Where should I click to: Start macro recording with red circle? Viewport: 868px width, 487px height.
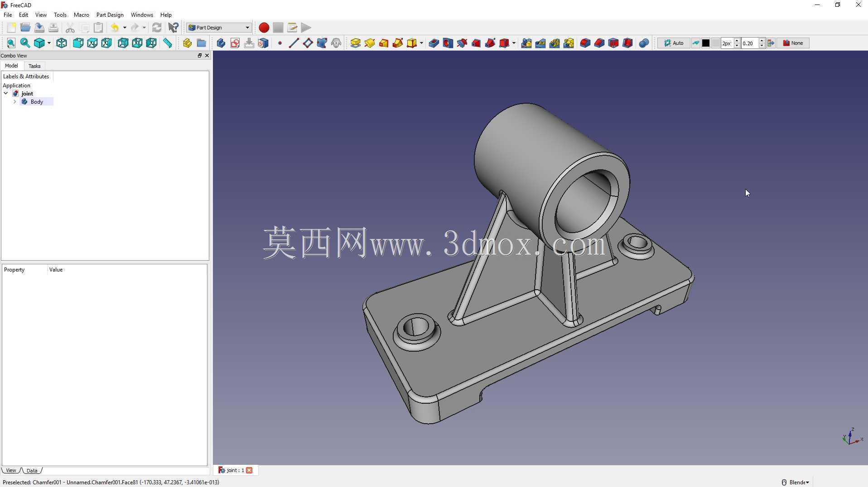(264, 28)
